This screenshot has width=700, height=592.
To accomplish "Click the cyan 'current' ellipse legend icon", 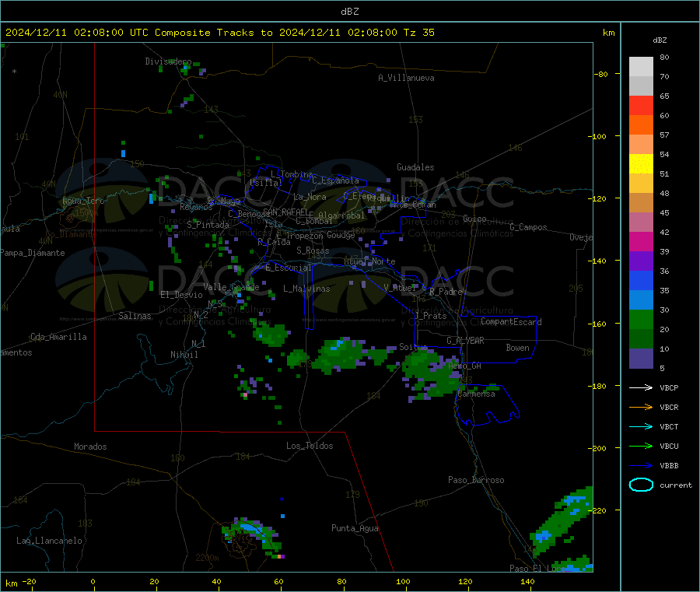I will [x=641, y=485].
